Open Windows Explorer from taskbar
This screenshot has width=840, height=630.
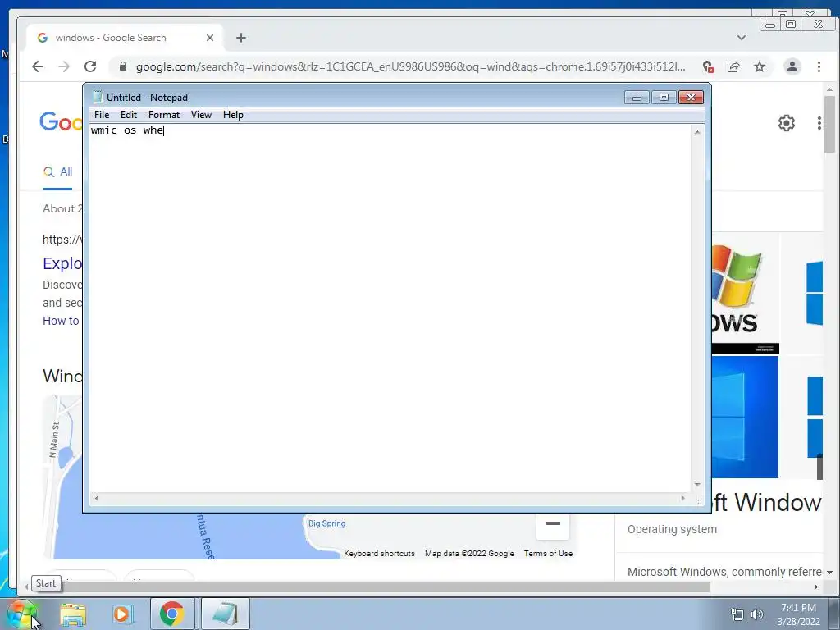[73, 614]
